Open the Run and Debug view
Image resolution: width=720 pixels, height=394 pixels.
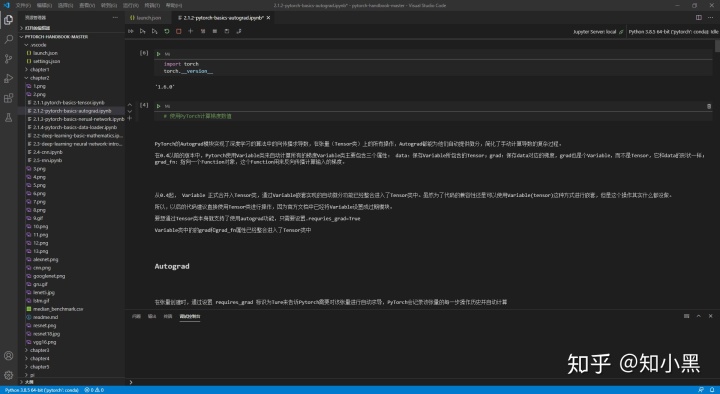[8, 79]
